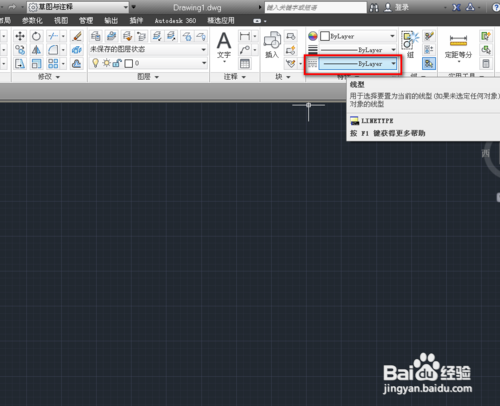Click the layer 0 color square
Screen dimensions: 500x406
(129, 63)
